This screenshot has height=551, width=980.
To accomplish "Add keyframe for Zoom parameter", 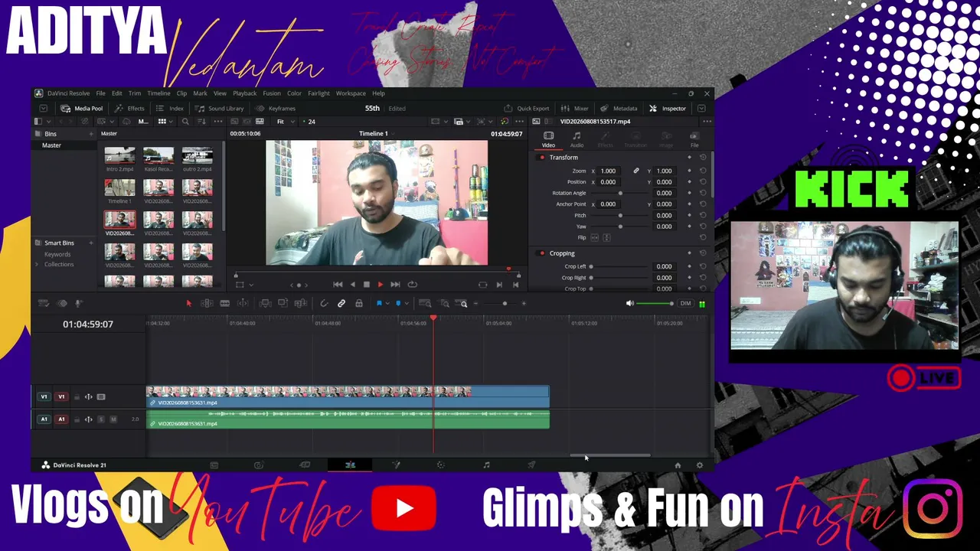I will [x=689, y=171].
